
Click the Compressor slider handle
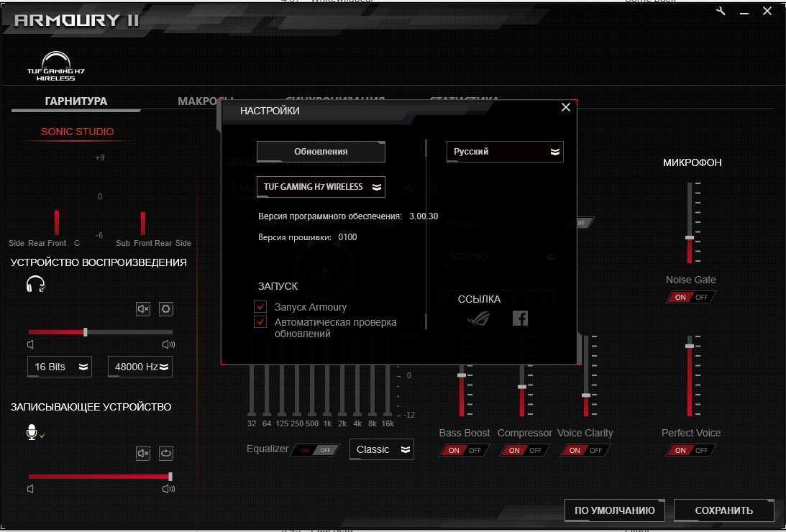pyautogui.click(x=522, y=387)
